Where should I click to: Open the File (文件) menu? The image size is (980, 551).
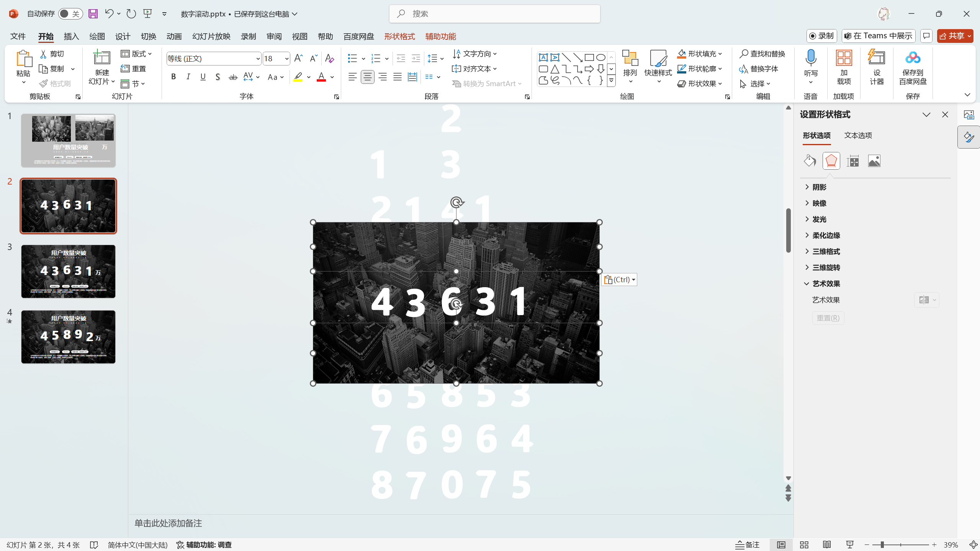point(18,36)
